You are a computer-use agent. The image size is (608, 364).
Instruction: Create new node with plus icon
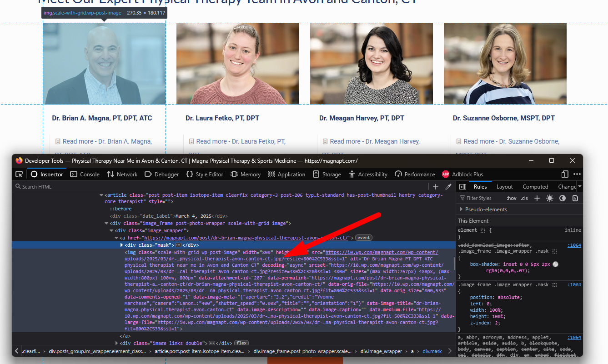coord(436,187)
